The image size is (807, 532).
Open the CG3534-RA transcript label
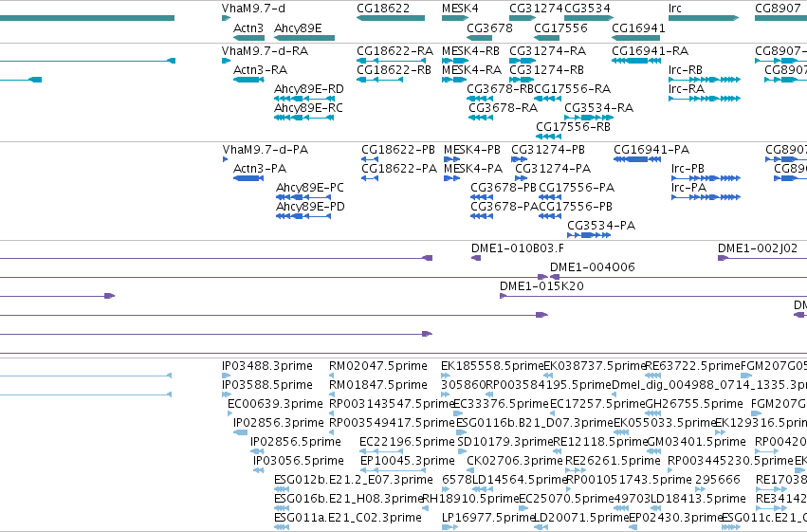pos(598,108)
